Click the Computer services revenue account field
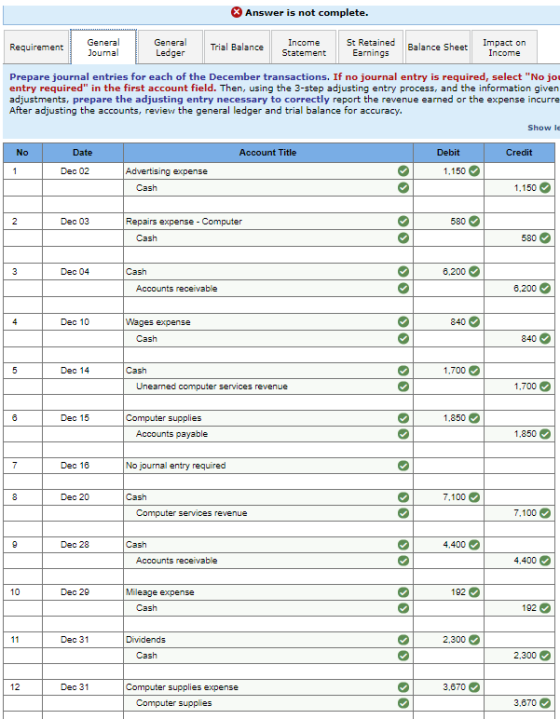 click(x=268, y=513)
